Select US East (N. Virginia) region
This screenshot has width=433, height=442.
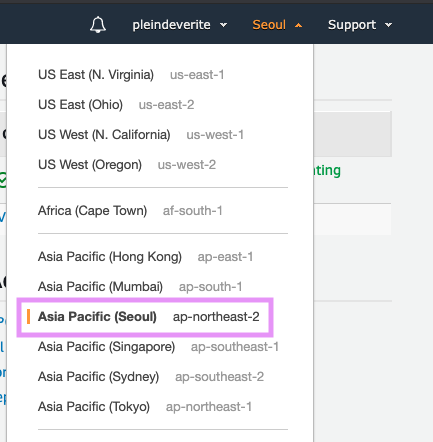pyautogui.click(x=131, y=75)
